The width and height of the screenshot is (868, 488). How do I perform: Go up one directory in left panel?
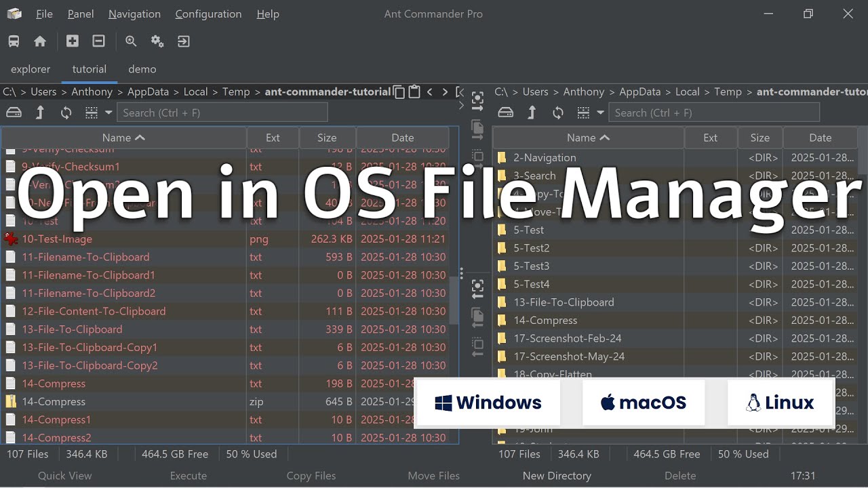[x=39, y=113]
